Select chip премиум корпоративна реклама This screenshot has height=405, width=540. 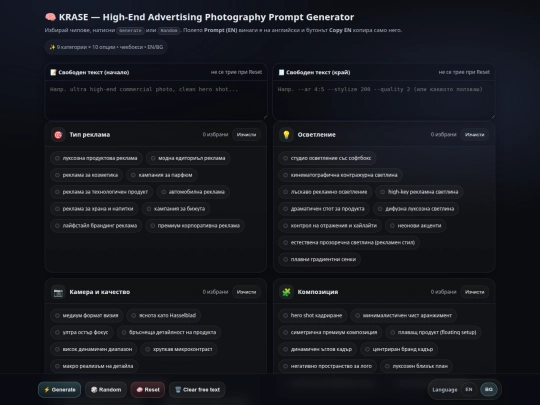click(195, 226)
